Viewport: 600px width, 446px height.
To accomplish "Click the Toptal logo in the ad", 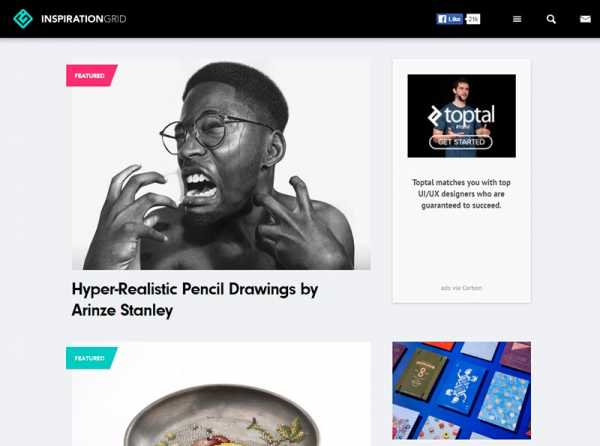I will (x=461, y=116).
